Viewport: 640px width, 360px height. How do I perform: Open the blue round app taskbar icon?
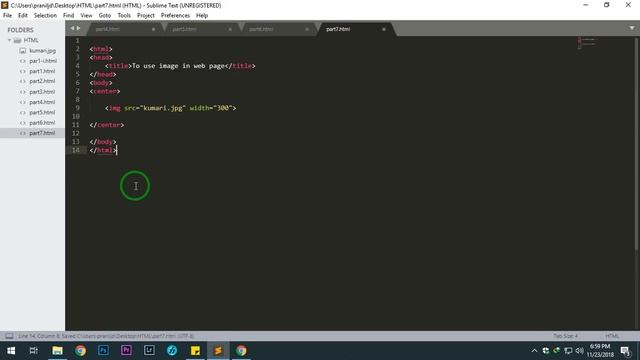172,351
